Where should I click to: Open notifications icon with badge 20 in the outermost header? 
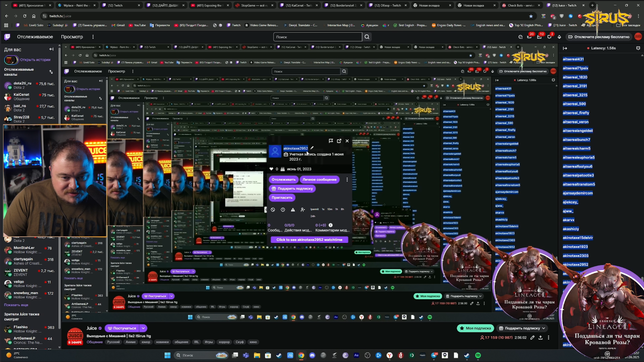[529, 37]
